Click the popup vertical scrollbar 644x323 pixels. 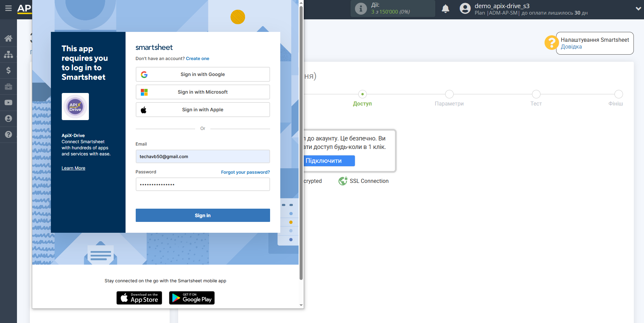(301, 142)
